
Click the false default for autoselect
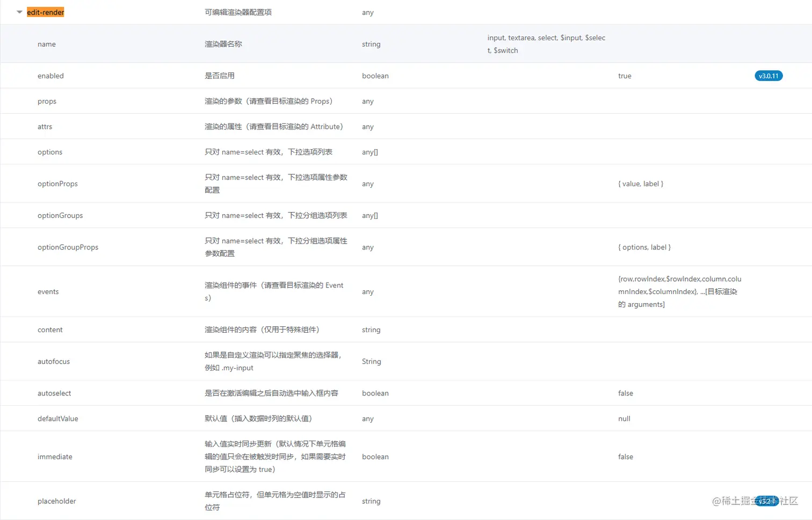626,393
